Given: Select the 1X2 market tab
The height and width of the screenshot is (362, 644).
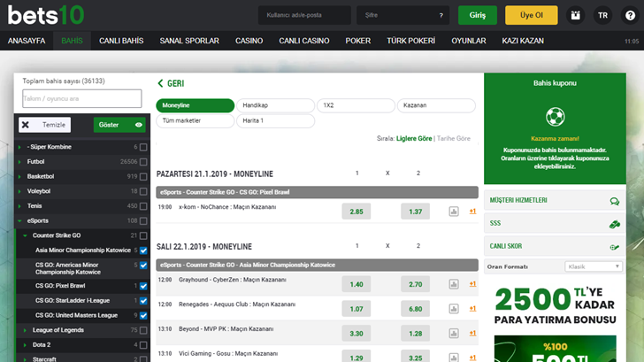Looking at the screenshot, I should click(x=356, y=105).
